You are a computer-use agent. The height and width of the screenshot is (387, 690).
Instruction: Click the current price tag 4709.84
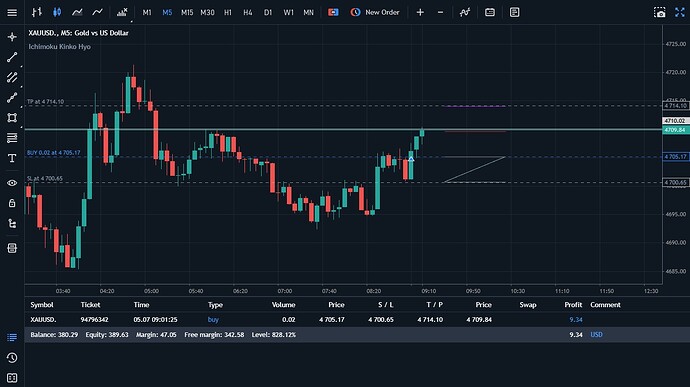point(675,130)
